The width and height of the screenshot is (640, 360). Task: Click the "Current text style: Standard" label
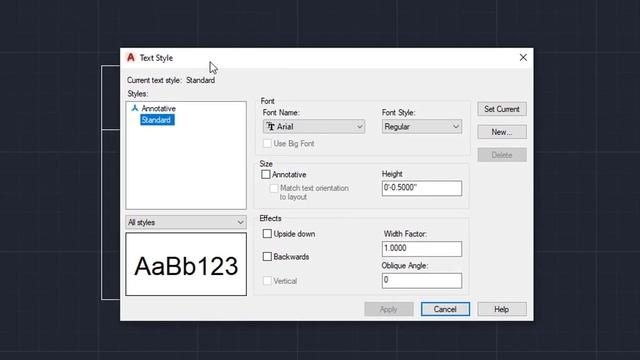pos(171,80)
